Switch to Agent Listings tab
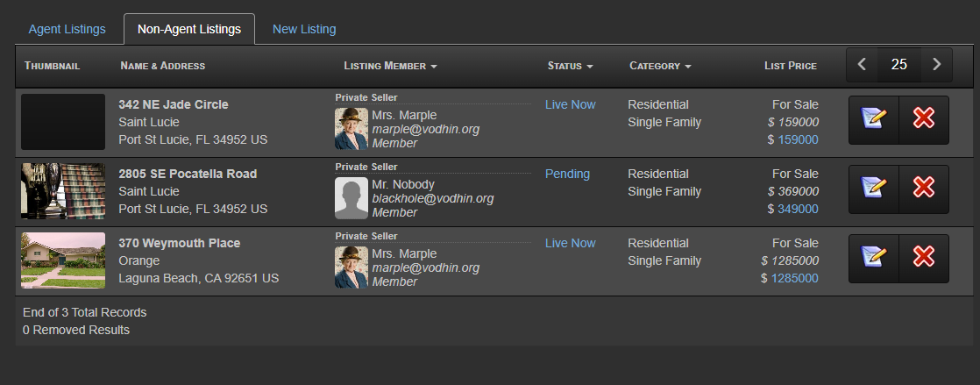 67,29
